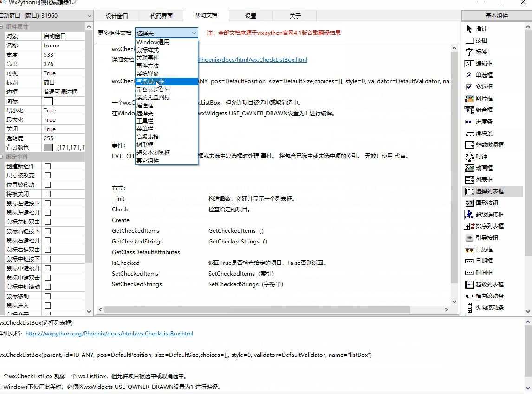Screen dimensions: 532x394
Task: Collapse the 组件属性 section
Action: click(x=2, y=27)
